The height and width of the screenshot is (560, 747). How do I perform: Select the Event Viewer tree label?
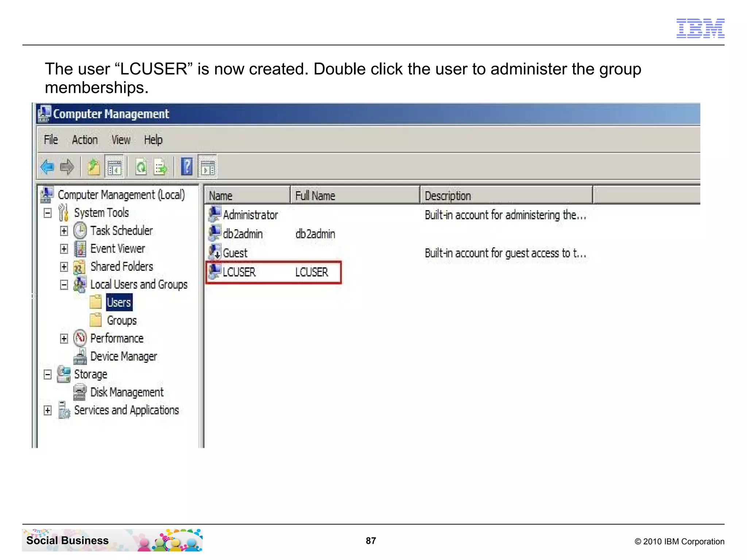point(117,249)
